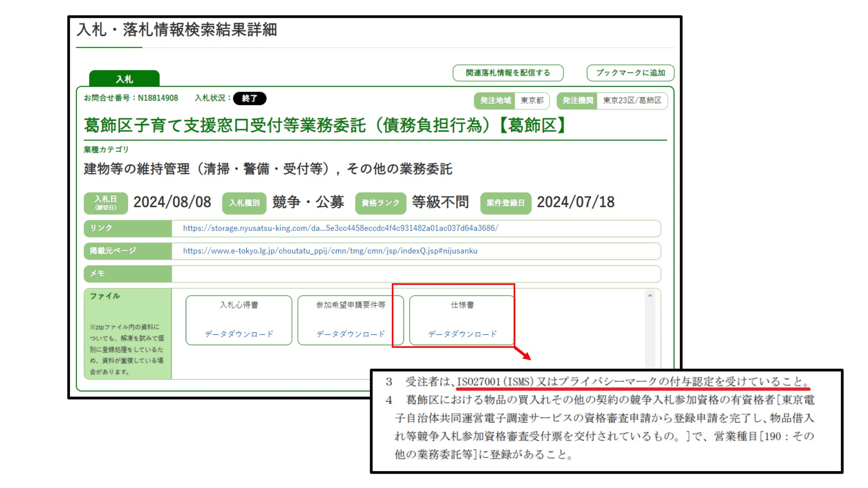This screenshot has height=488, width=868.
Task: Download the 入札心得書 data file
Action: 239,334
